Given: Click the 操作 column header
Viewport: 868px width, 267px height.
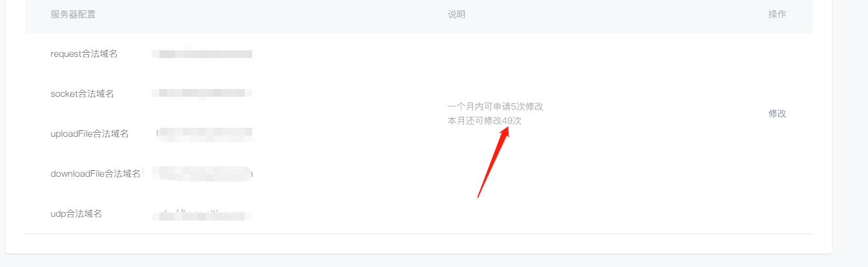Looking at the screenshot, I should (x=777, y=15).
